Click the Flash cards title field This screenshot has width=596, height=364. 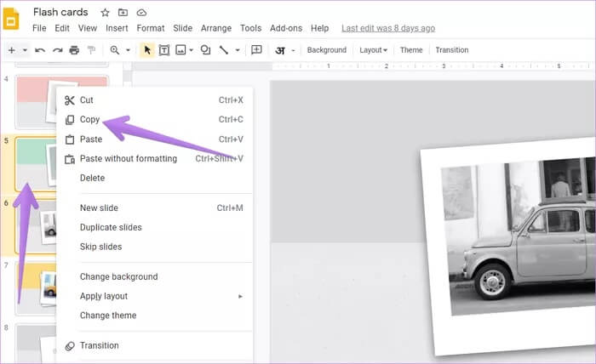point(60,12)
